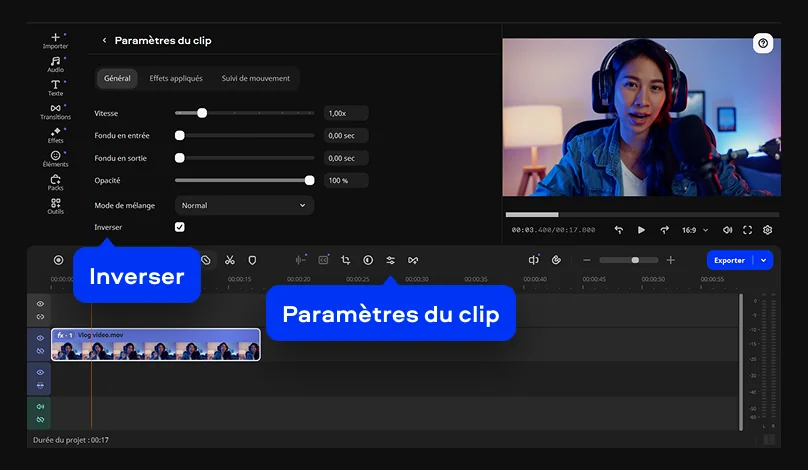Mute the green audio track
This screenshot has width=808, height=470.
40,407
